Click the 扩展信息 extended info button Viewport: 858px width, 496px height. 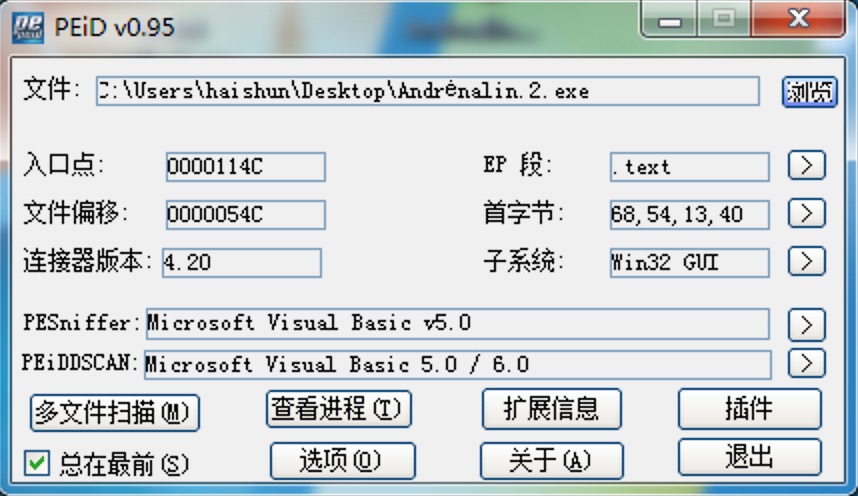click(552, 409)
